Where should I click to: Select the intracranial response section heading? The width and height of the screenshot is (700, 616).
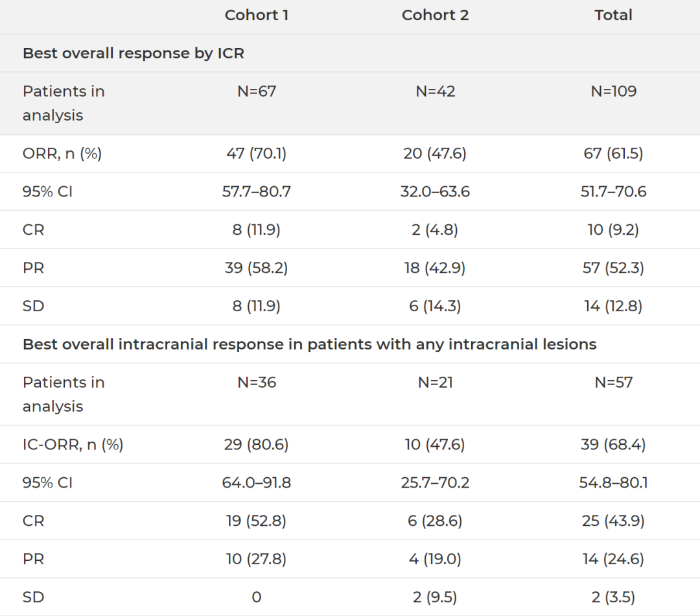click(x=309, y=344)
